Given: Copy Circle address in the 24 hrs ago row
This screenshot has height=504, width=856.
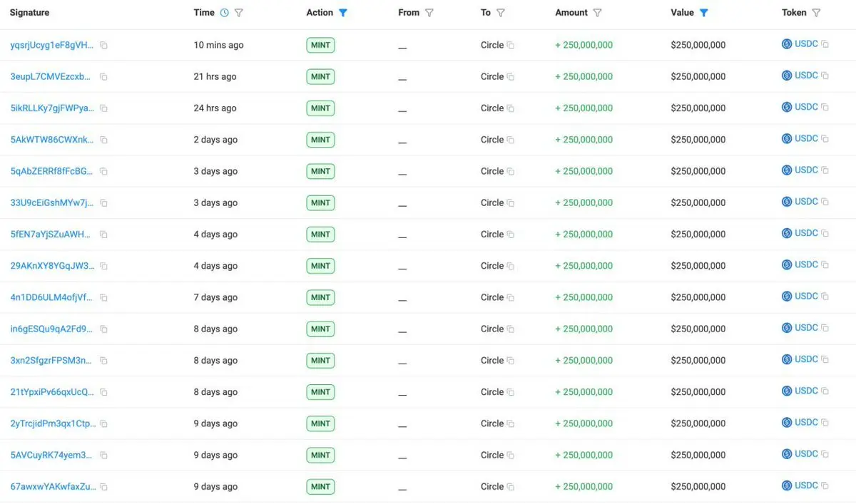Looking at the screenshot, I should click(511, 108).
